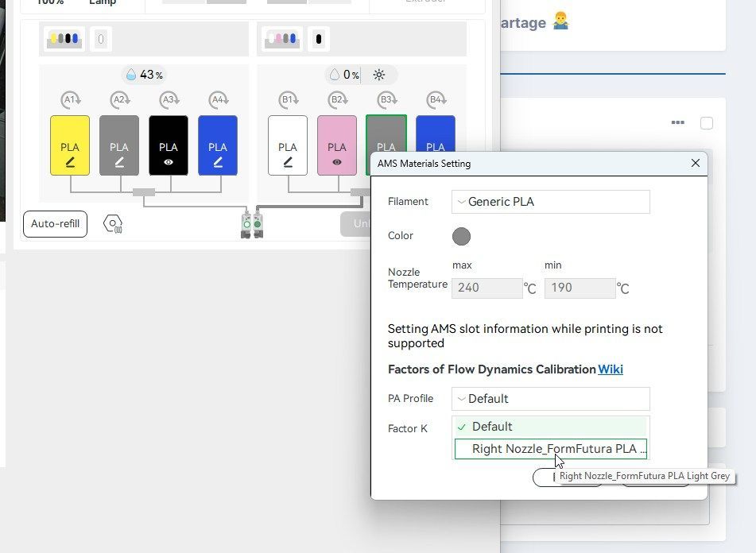Open AMS settings hexagon icon
The height and width of the screenshot is (553, 756).
(x=113, y=224)
